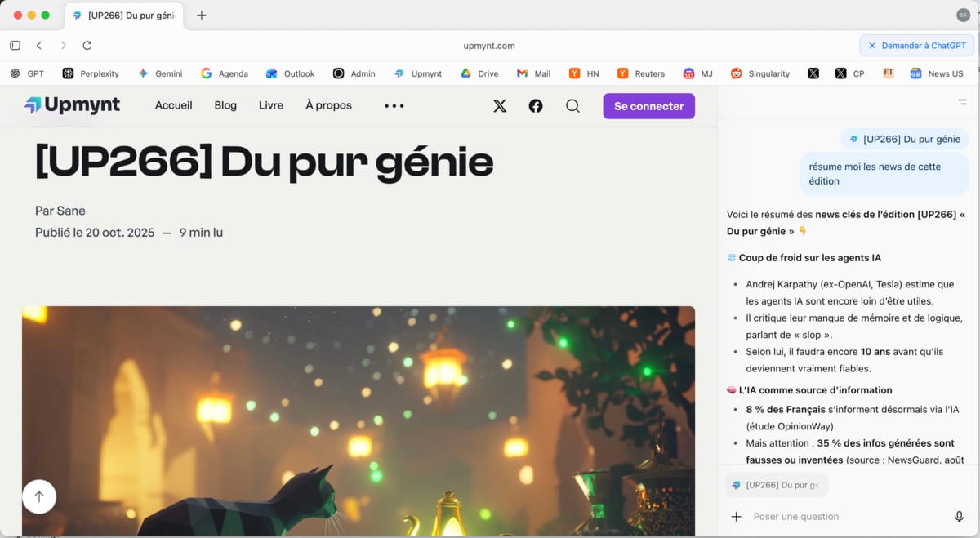
Task: Click the Se connecter button
Action: (648, 106)
